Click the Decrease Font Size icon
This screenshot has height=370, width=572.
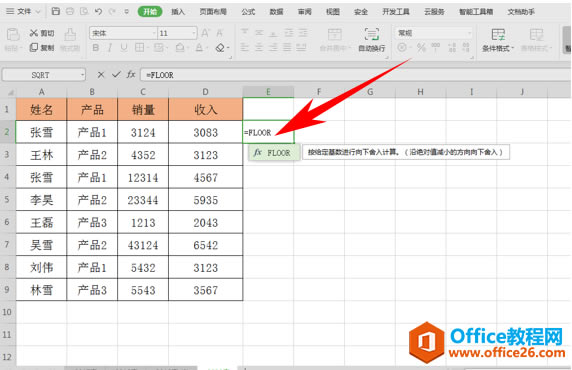tap(220, 33)
